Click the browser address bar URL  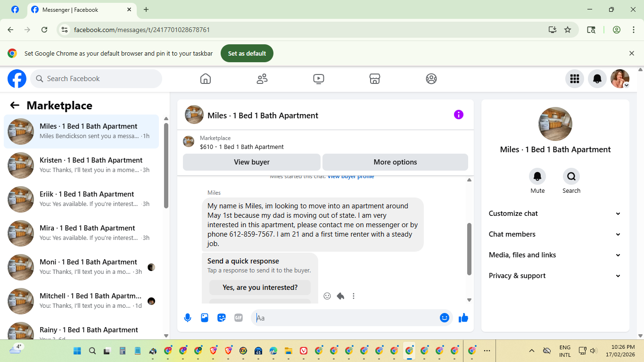pos(142,30)
